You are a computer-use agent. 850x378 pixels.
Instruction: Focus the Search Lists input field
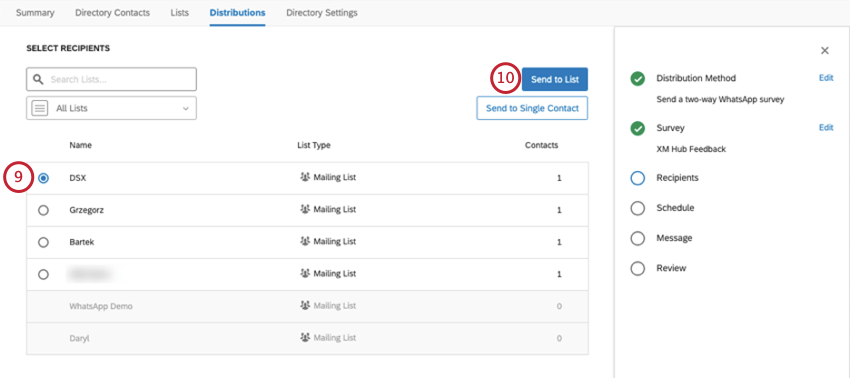[111, 79]
